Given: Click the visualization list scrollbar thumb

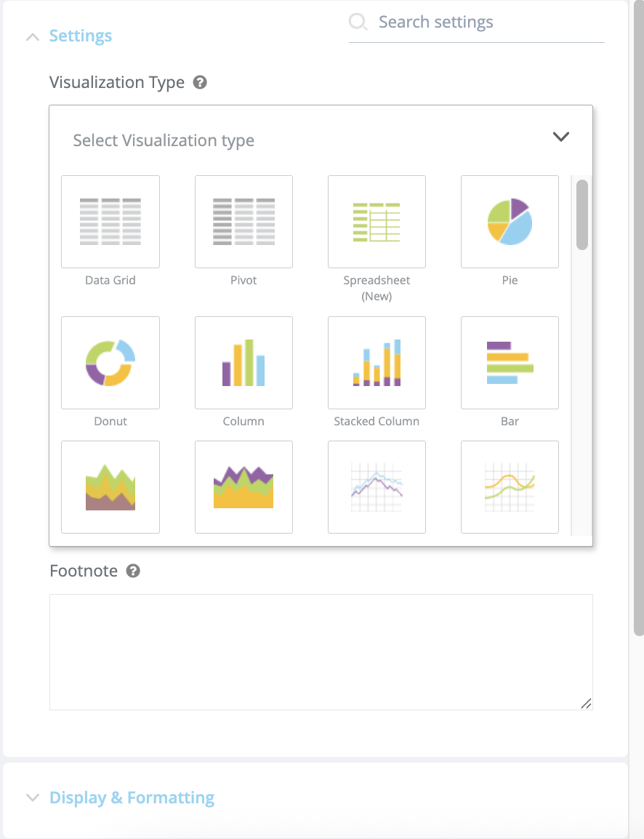Looking at the screenshot, I should point(582,214).
